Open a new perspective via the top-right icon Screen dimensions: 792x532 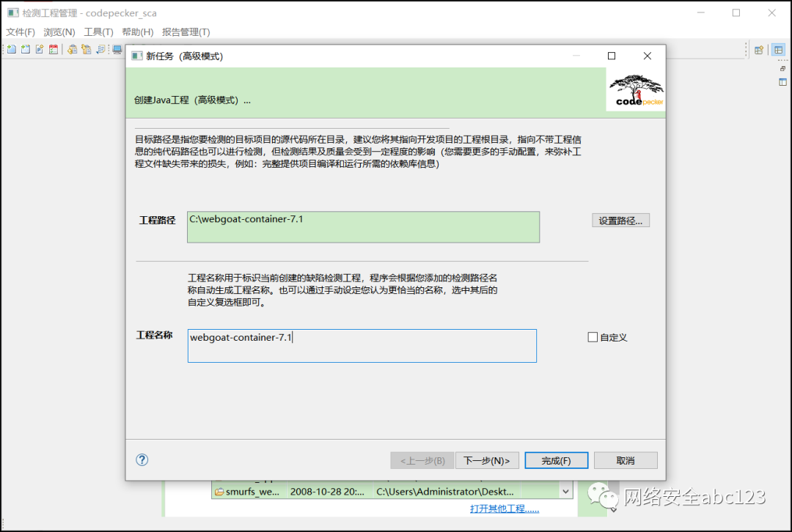[759, 49]
